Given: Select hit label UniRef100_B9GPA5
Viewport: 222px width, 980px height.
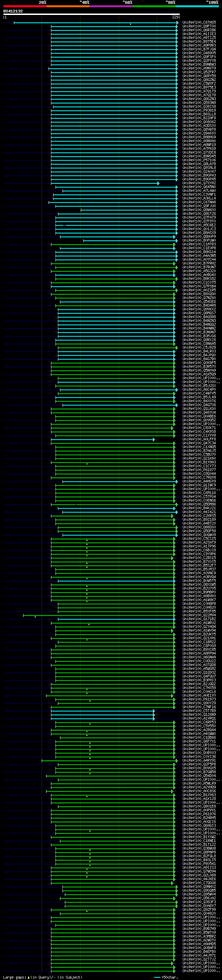Looking at the screenshot, I should point(199,179).
